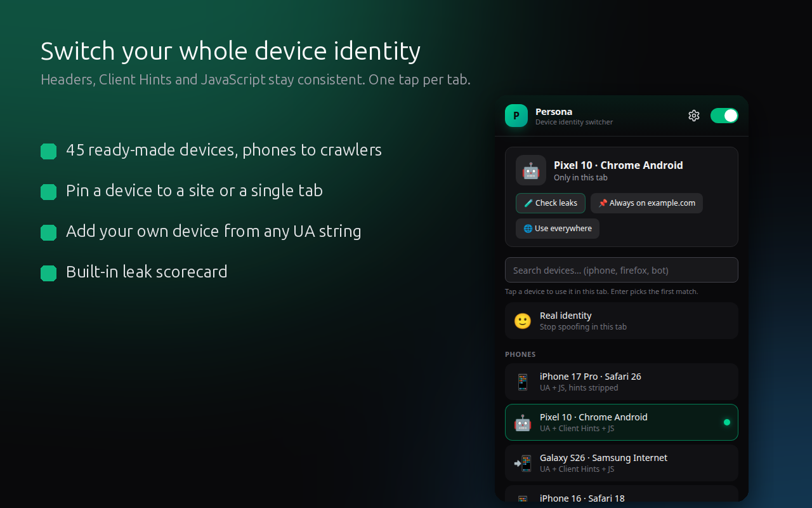This screenshot has width=812, height=508.
Task: Pick iPhone 16 · Safari 18 device
Action: [x=622, y=494]
